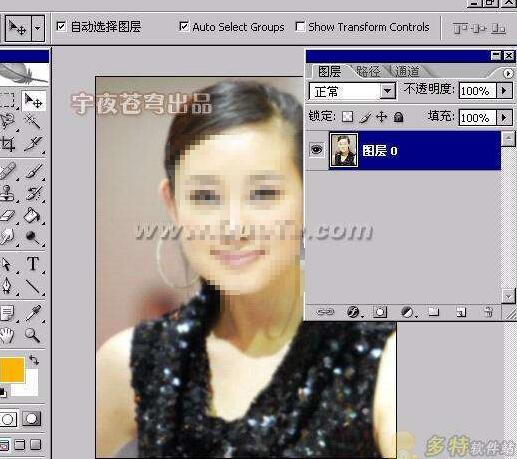Screen dimensions: 517x459
Task: Toggle lock position icon
Action: [x=381, y=117]
